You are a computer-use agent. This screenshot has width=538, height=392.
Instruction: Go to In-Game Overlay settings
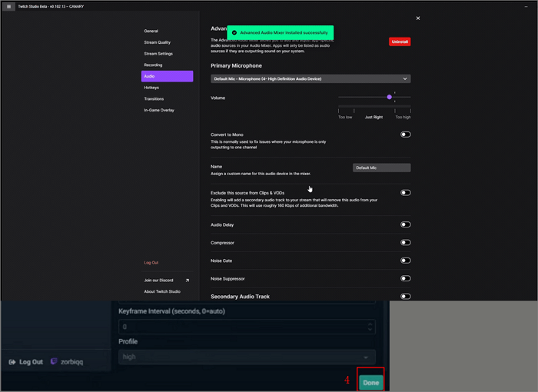click(x=159, y=110)
